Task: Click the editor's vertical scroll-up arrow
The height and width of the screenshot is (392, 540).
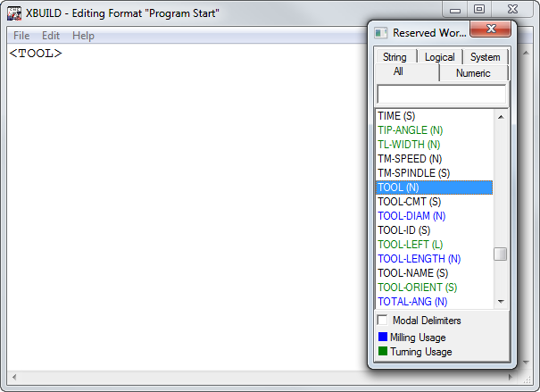Action: pyautogui.click(x=526, y=53)
